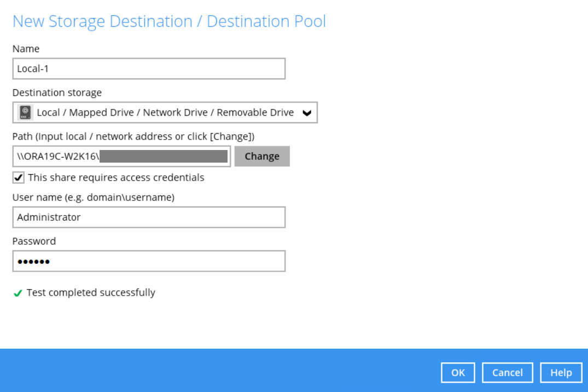This screenshot has width=588, height=392.
Task: Click the drive icon in Destination storage
Action: pos(25,112)
